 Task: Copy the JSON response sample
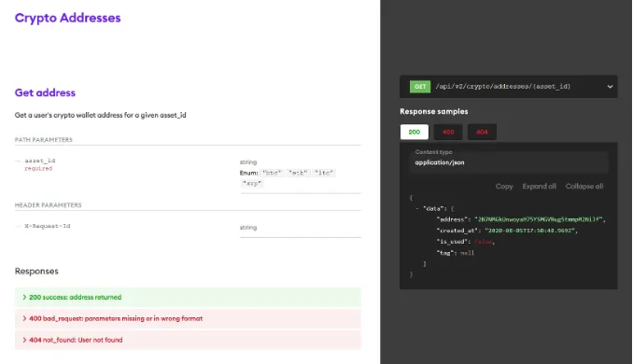click(x=504, y=187)
